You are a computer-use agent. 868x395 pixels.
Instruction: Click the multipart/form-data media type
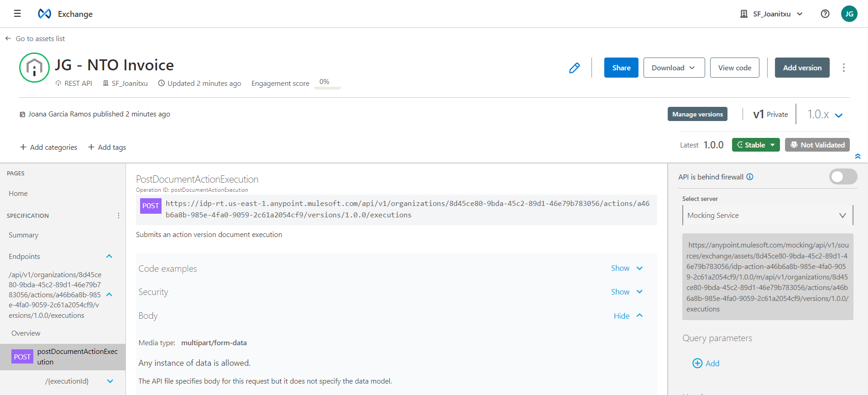(x=214, y=342)
